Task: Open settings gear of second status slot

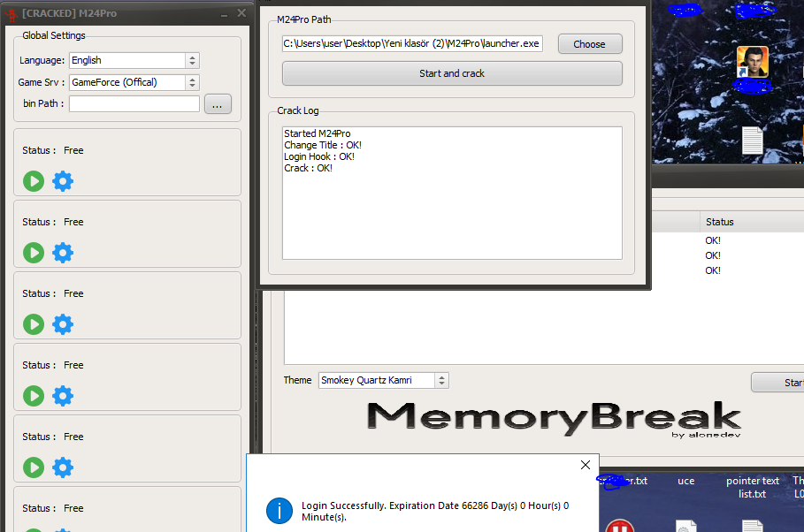Action: pyautogui.click(x=63, y=253)
